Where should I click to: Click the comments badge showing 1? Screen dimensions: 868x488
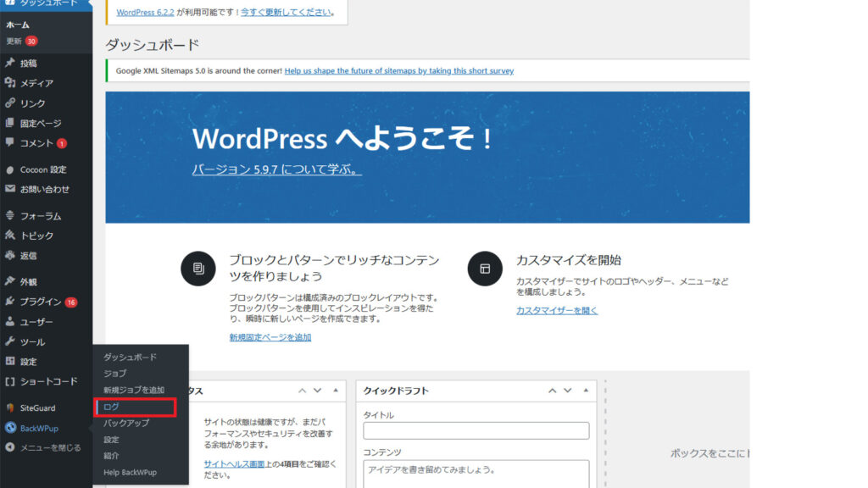61,144
